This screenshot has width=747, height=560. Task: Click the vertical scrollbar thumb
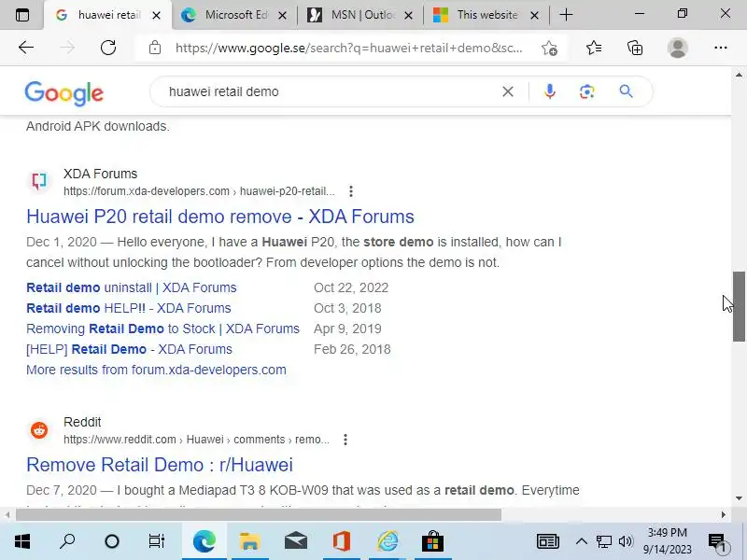pos(739,307)
